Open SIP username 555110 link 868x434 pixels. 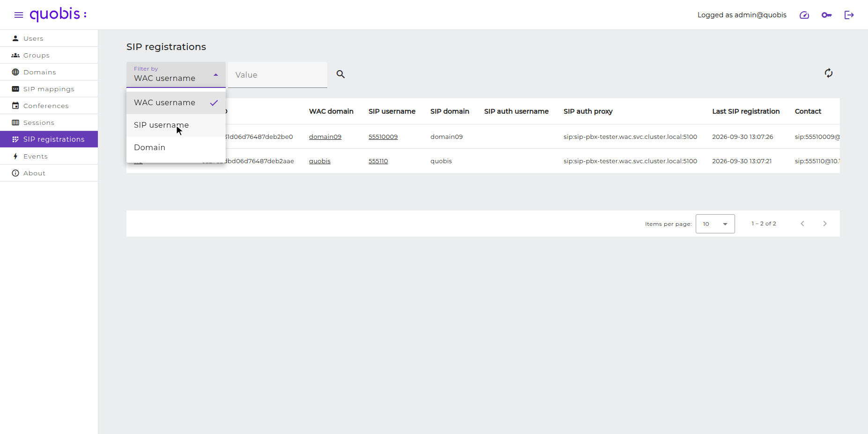click(378, 161)
